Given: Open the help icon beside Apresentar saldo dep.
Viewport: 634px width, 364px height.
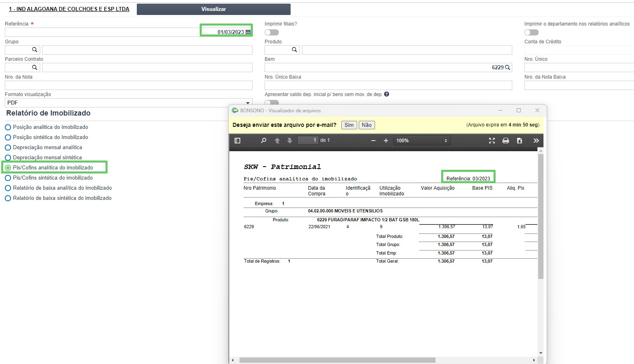Looking at the screenshot, I should [386, 94].
